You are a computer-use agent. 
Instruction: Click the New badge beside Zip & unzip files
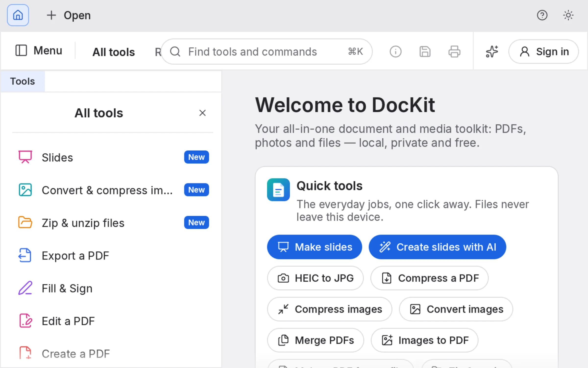(196, 223)
